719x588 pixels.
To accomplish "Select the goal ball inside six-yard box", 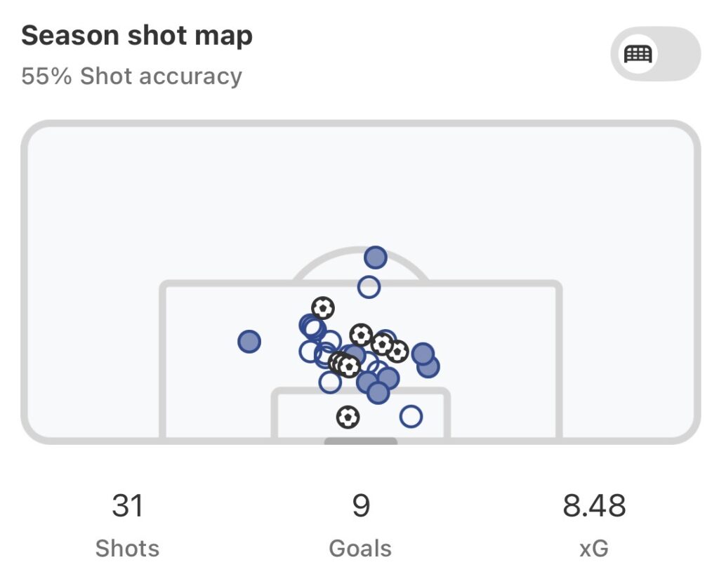I will [x=348, y=417].
